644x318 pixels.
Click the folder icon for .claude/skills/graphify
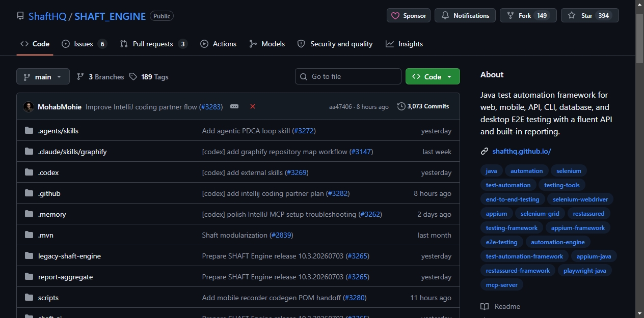click(x=29, y=152)
